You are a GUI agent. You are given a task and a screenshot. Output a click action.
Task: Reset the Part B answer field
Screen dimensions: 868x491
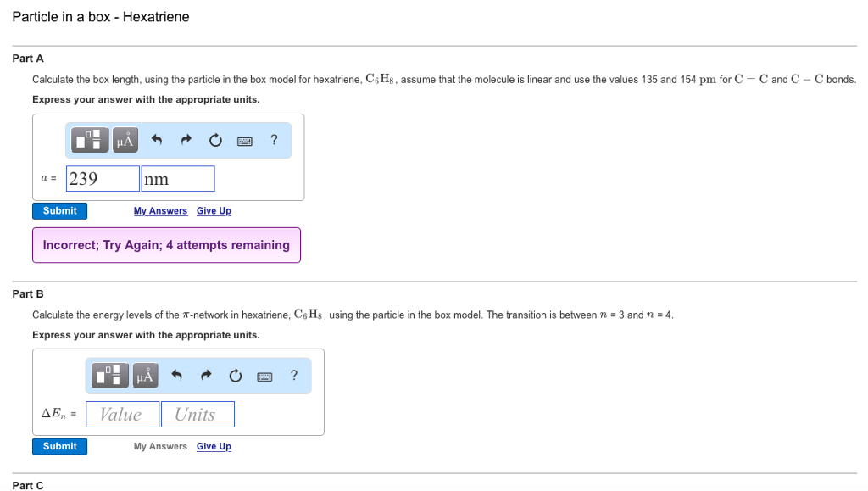pos(235,376)
